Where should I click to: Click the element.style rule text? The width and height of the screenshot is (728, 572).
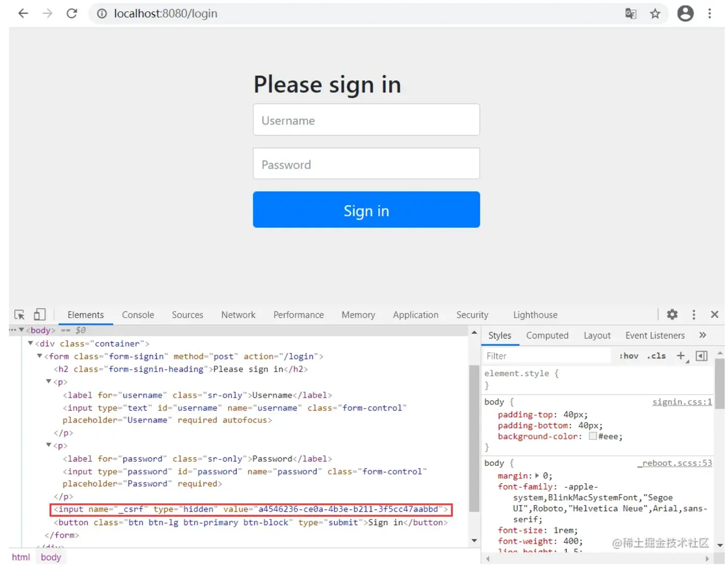click(x=522, y=373)
